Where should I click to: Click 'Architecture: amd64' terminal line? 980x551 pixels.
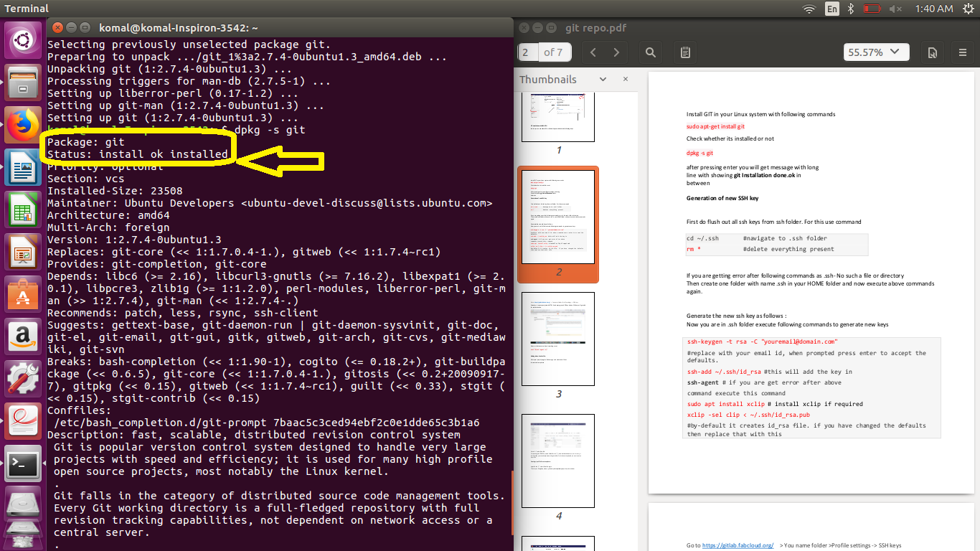(108, 215)
